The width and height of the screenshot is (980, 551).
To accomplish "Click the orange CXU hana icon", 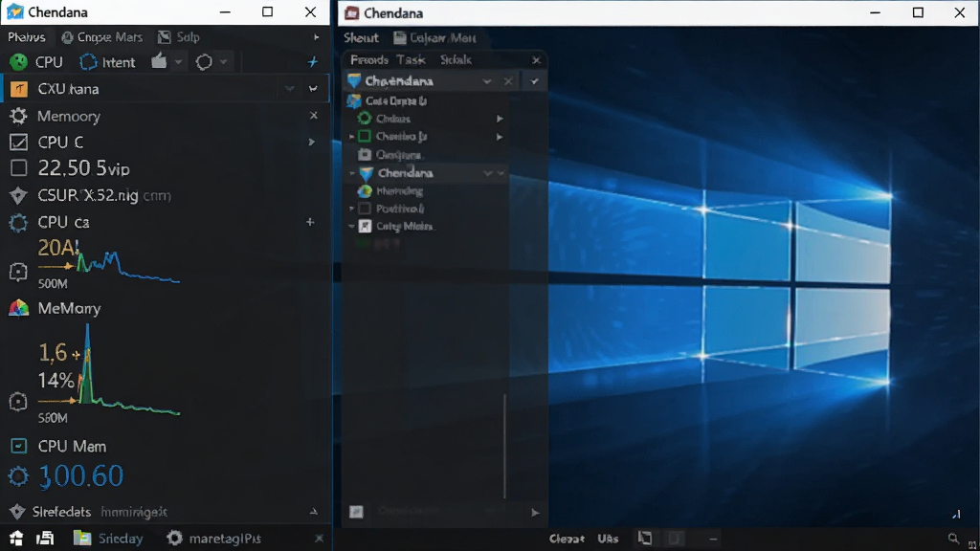I will 19,89.
